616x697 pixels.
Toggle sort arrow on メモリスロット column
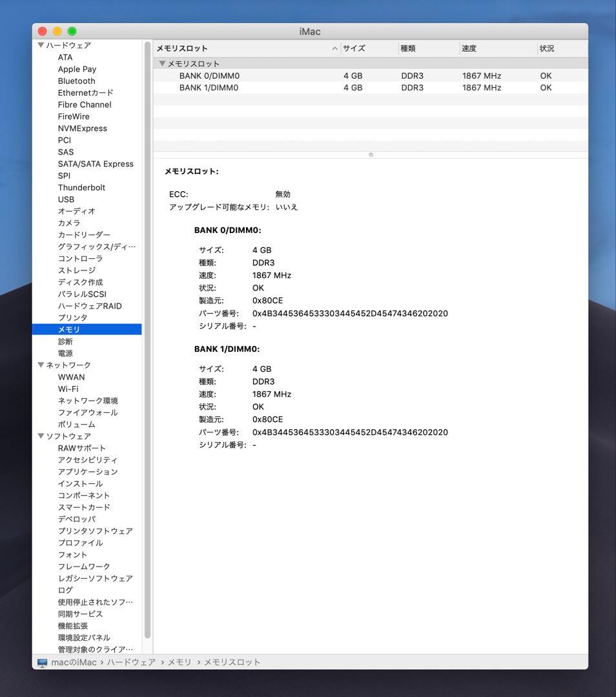(334, 48)
